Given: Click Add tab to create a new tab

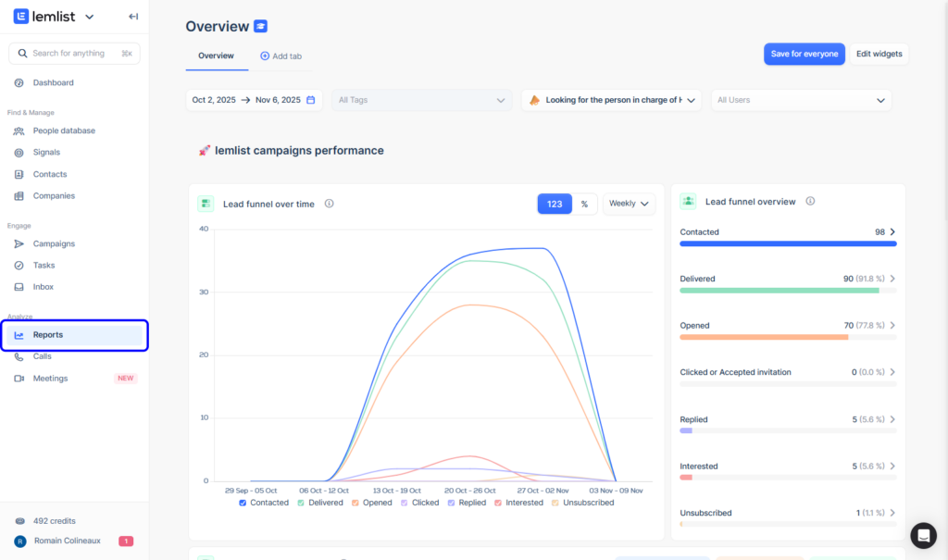Looking at the screenshot, I should (x=281, y=56).
